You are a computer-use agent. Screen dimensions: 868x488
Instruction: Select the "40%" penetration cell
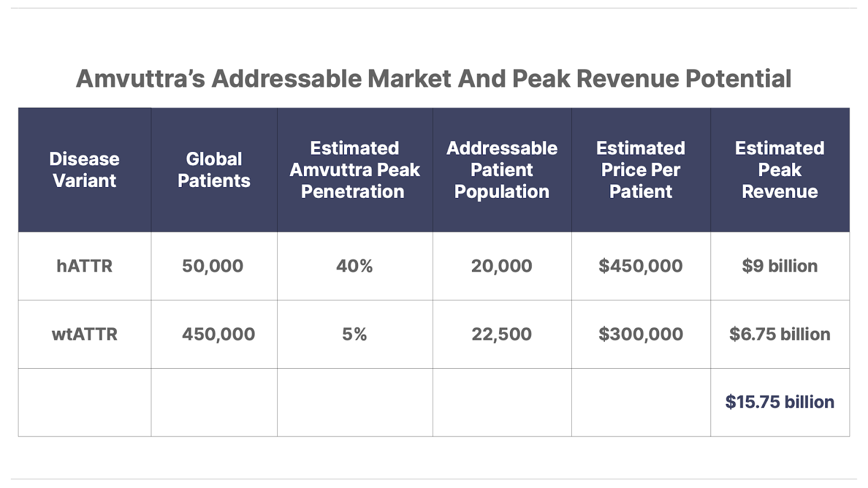coord(355,266)
